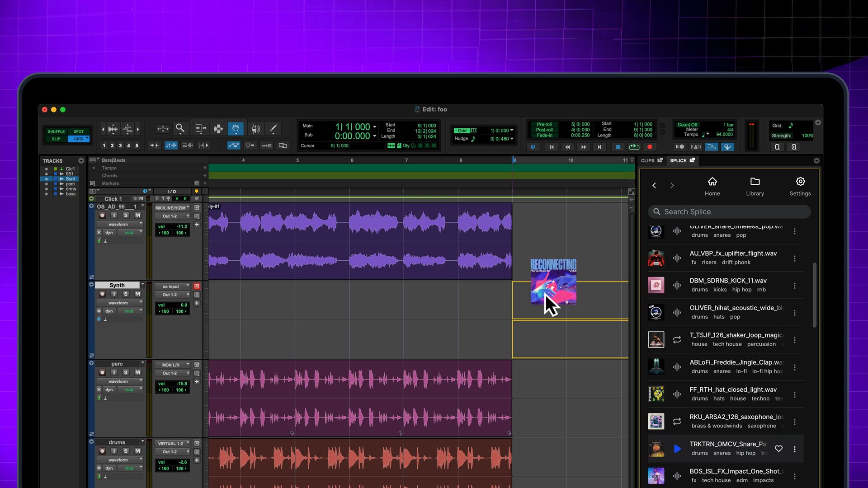The width and height of the screenshot is (868, 488).
Task: Select the Trim tool
Action: [201, 128]
